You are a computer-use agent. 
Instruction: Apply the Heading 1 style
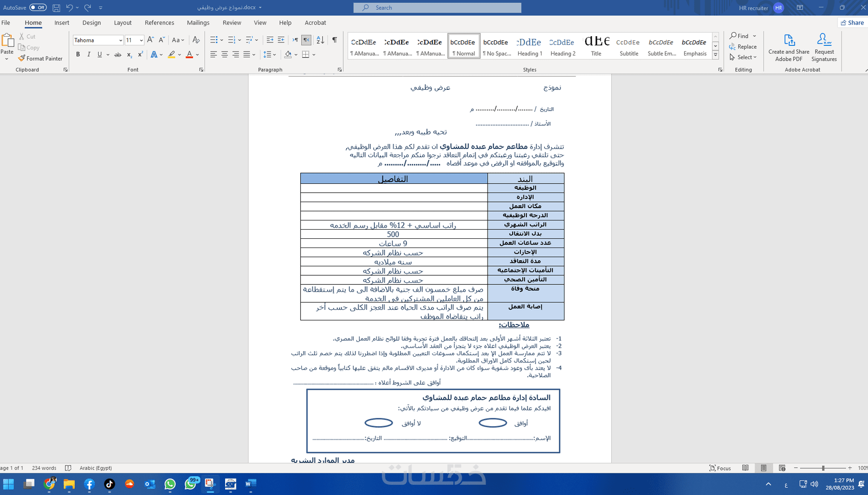[529, 46]
